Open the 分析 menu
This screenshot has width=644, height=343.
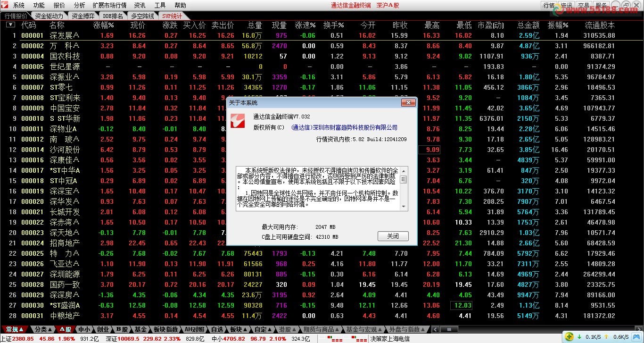[x=80, y=5]
